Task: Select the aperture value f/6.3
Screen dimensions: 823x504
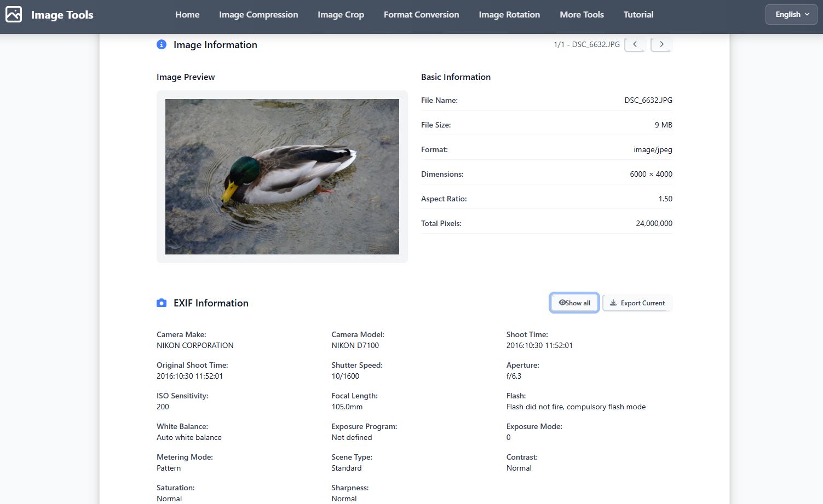Action: point(514,376)
